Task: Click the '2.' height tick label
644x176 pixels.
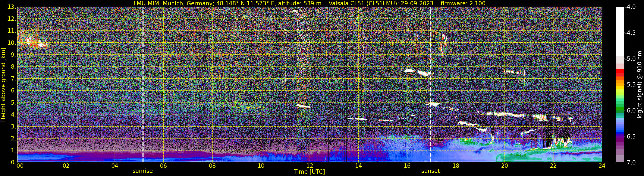Action: coord(13,138)
